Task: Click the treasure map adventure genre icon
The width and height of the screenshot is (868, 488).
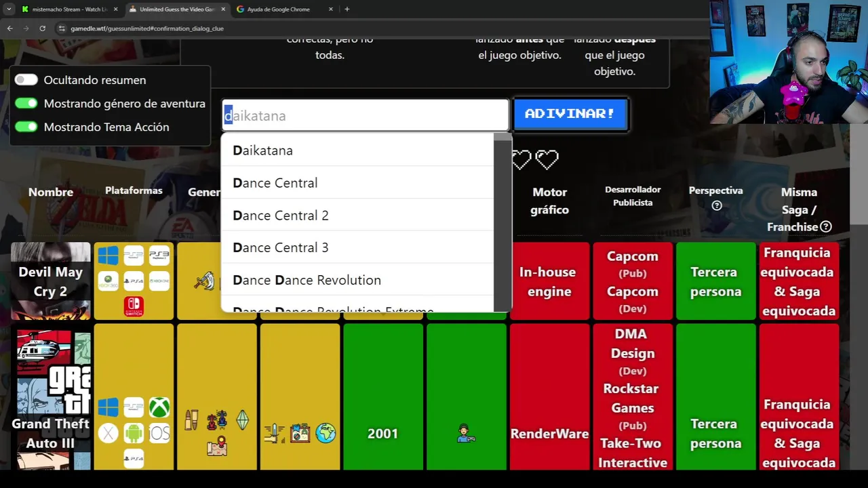Action: (x=217, y=446)
